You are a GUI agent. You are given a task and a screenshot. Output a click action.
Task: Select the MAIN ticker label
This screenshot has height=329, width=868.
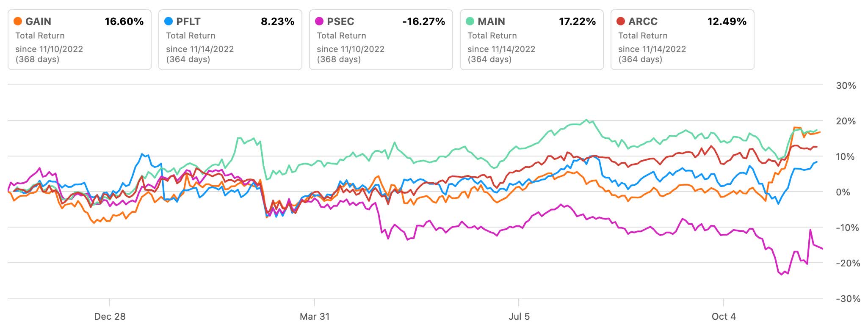[491, 21]
